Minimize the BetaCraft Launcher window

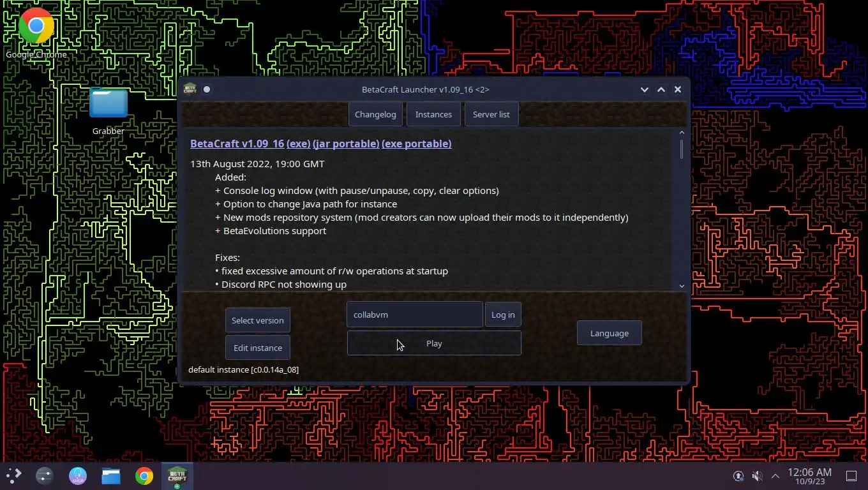(644, 89)
